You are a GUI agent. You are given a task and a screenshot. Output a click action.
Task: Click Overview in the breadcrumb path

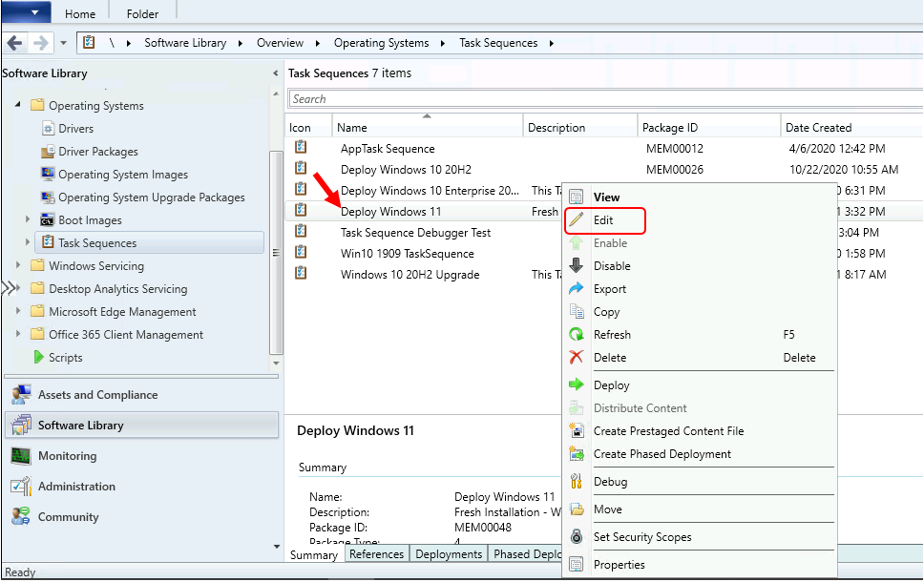click(280, 43)
